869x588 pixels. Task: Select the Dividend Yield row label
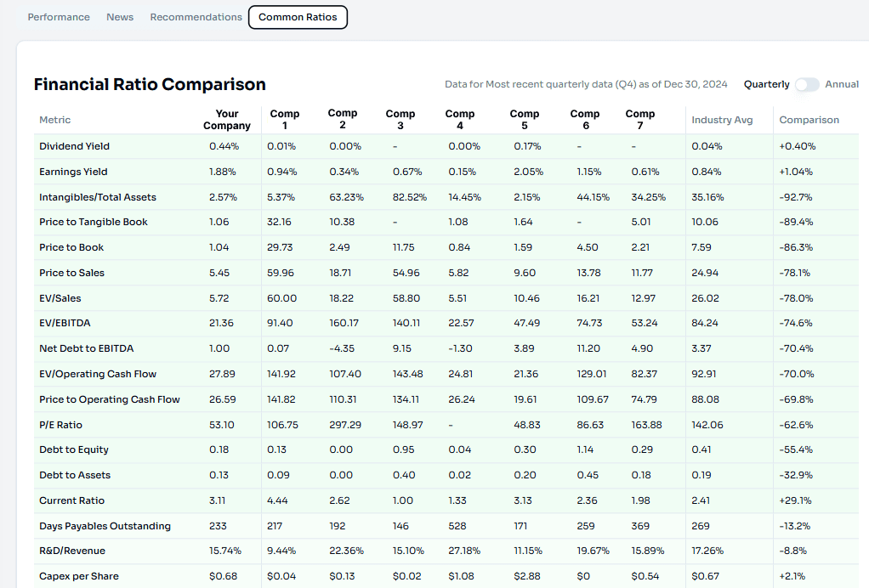pos(74,146)
